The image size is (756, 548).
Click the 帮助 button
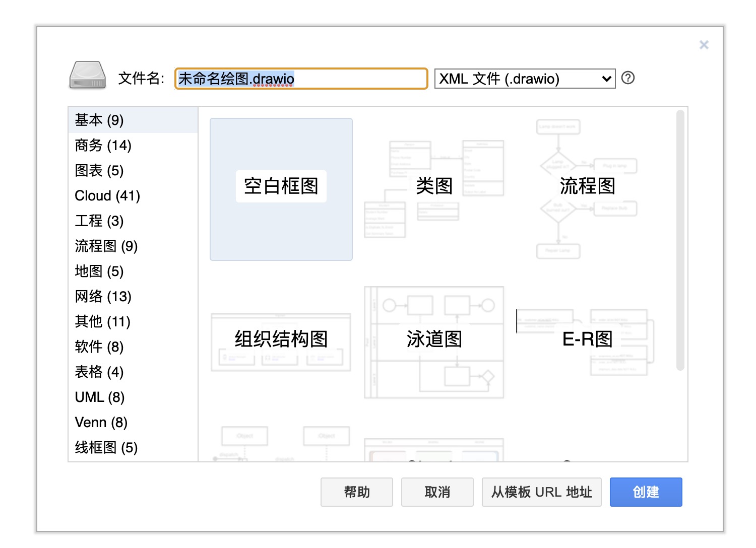coord(357,492)
